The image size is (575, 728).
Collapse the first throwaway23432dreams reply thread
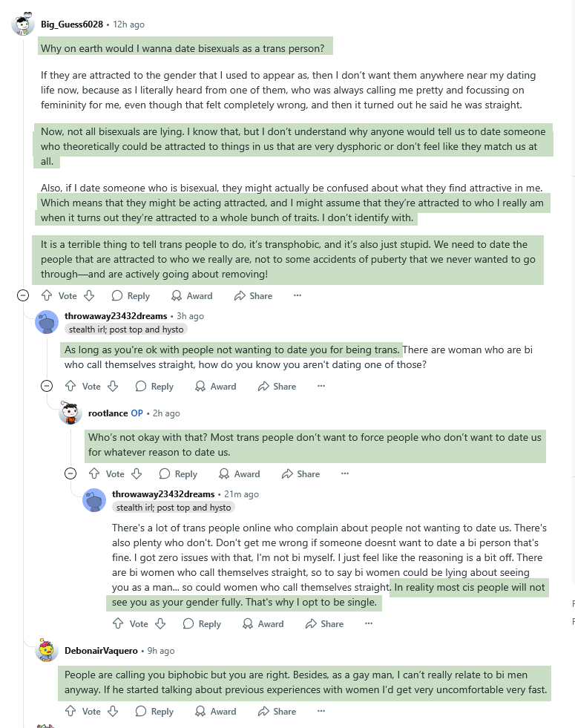coord(47,386)
